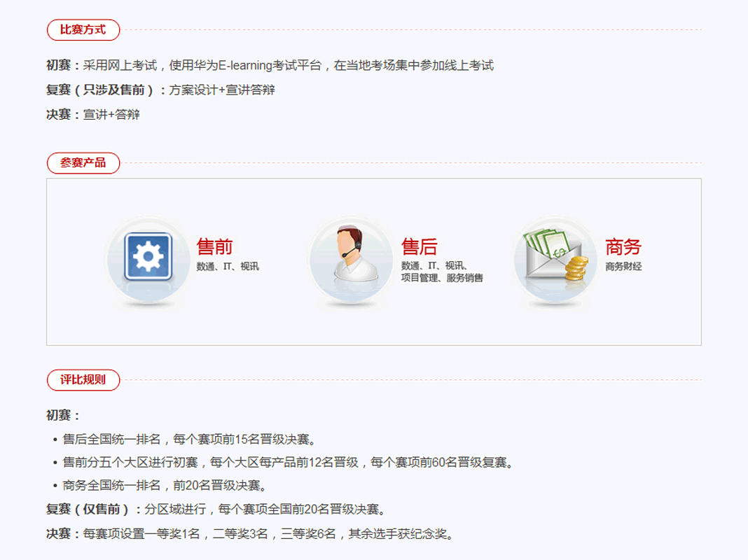This screenshot has width=748, height=560.
Task: Select the 比赛方式 section badge
Action: pyautogui.click(x=83, y=29)
